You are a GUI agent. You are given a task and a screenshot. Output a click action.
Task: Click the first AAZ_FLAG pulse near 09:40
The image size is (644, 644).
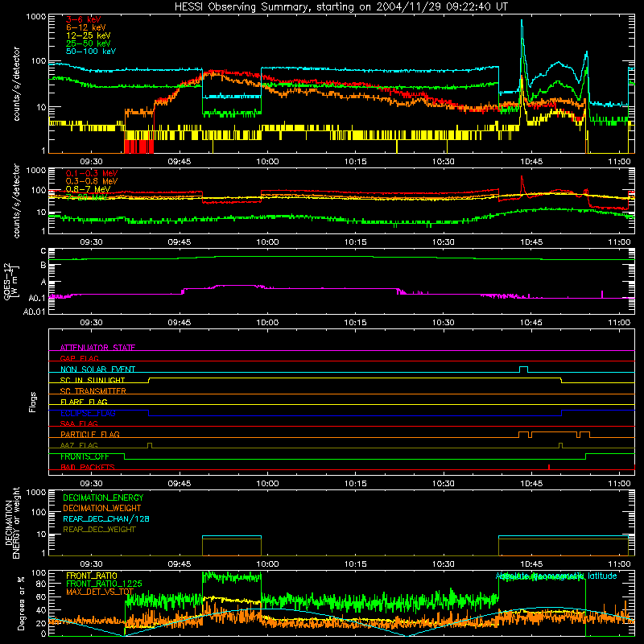click(x=150, y=445)
